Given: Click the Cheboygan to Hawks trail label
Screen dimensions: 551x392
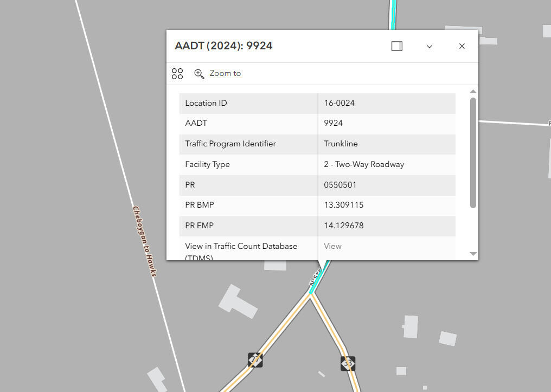Looking at the screenshot, I should click(x=145, y=241).
